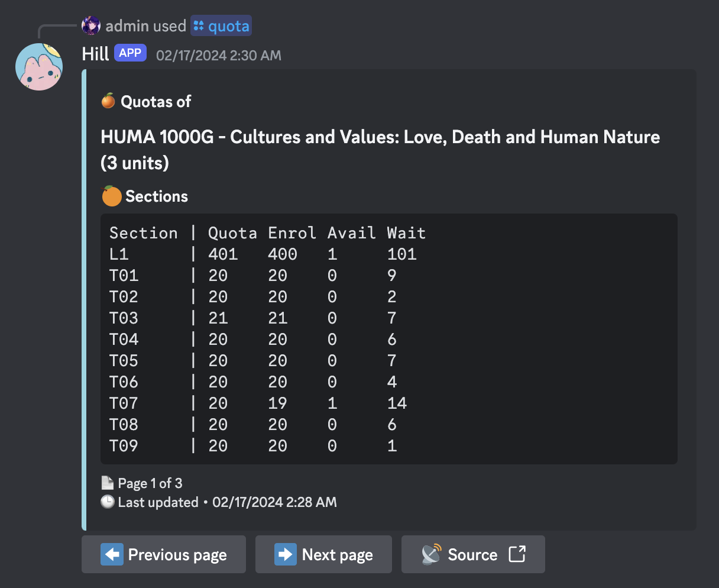Click the quota slash command icon
This screenshot has height=588, width=719.
(x=199, y=26)
